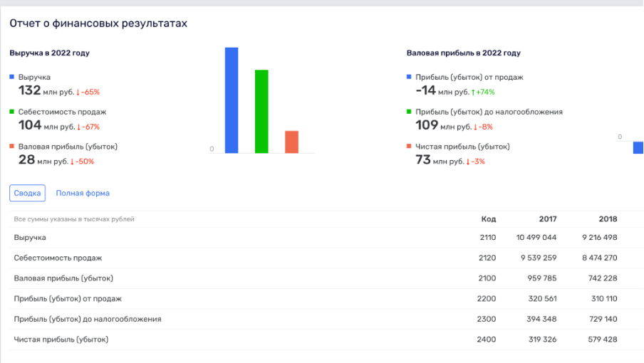
Task: Select the green bar in the revenue chart
Action: click(261, 111)
